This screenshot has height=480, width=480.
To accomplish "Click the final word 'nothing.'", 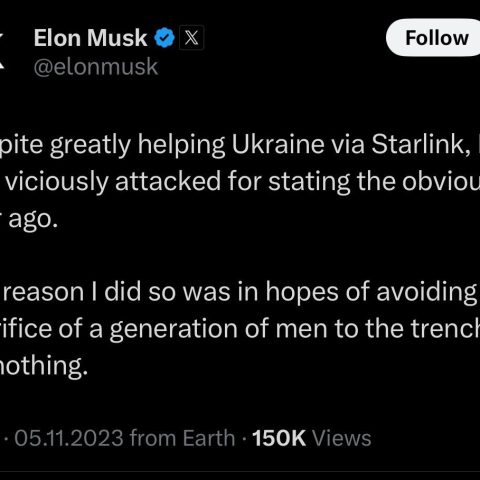I will pos(43,366).
